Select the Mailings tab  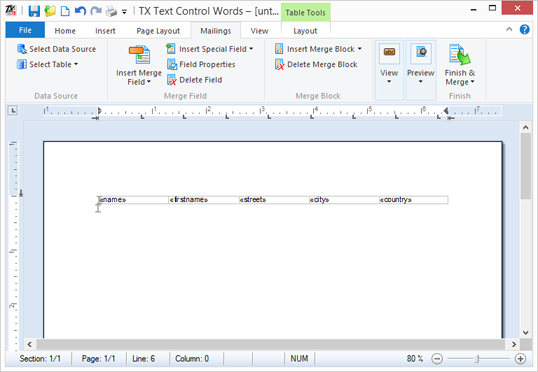tap(216, 31)
